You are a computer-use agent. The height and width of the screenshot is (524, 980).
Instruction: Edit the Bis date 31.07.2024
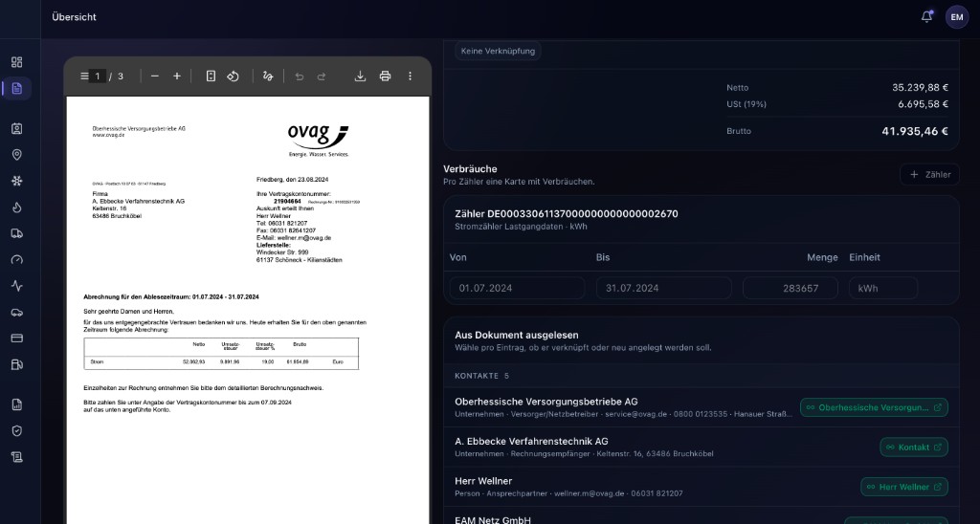664,288
